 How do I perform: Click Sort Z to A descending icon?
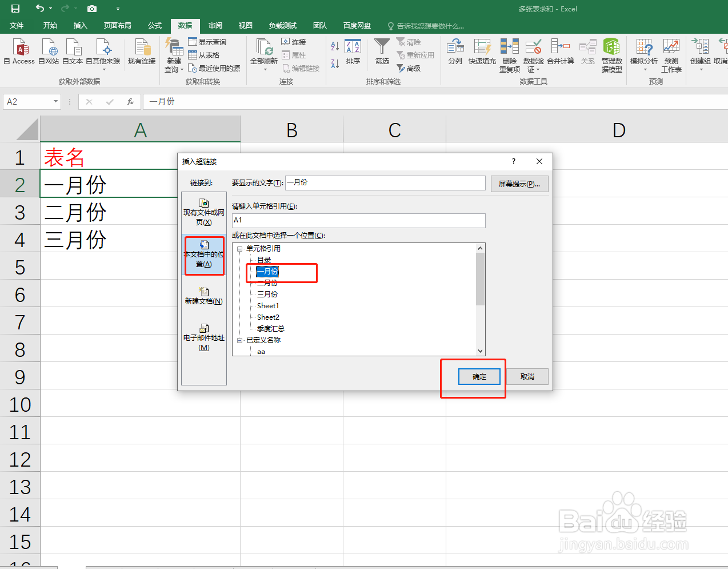pyautogui.click(x=335, y=63)
